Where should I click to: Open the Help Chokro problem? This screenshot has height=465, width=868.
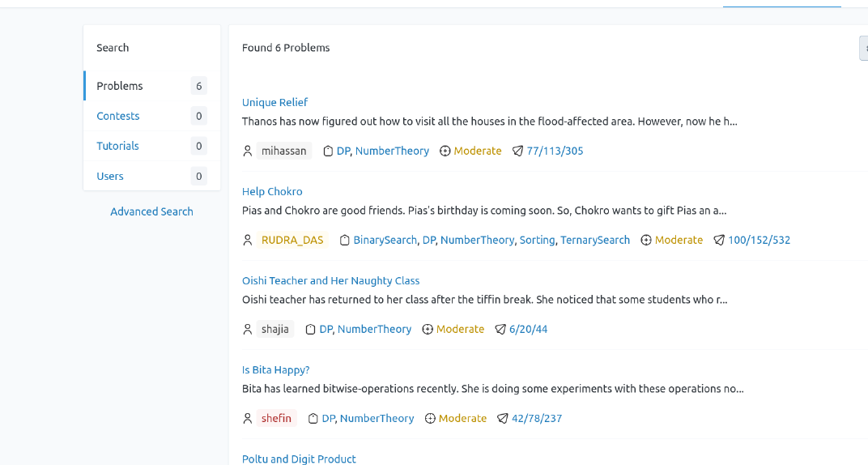tap(272, 191)
